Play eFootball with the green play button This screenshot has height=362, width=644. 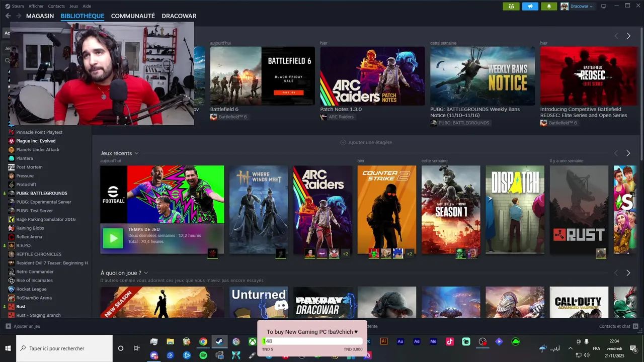click(x=113, y=238)
